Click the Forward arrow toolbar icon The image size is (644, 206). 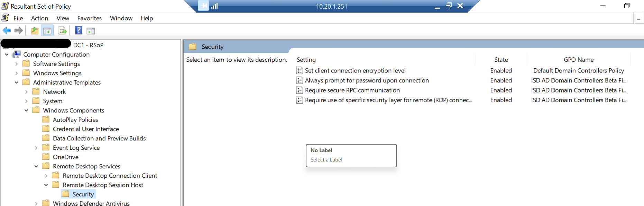click(19, 31)
